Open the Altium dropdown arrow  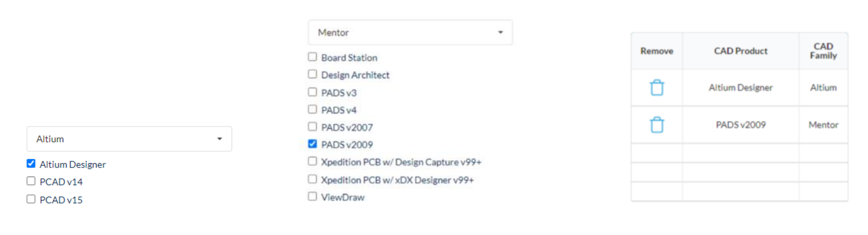point(219,138)
